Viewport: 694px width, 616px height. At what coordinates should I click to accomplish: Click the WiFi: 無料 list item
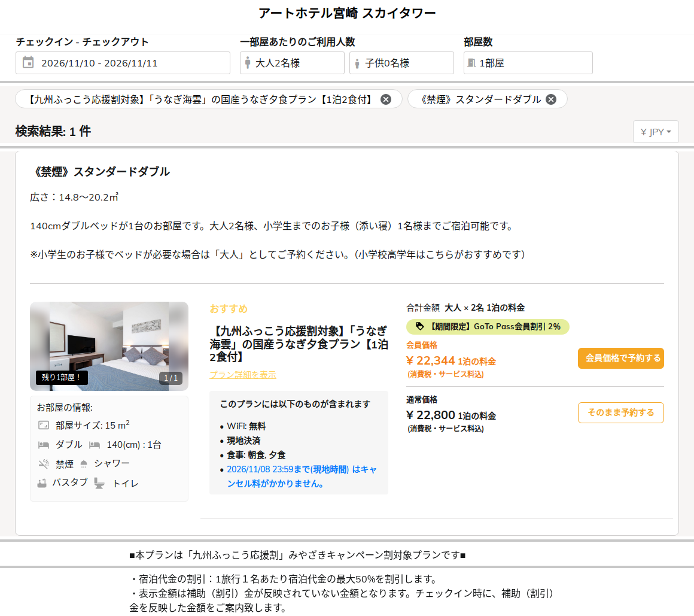tap(246, 426)
